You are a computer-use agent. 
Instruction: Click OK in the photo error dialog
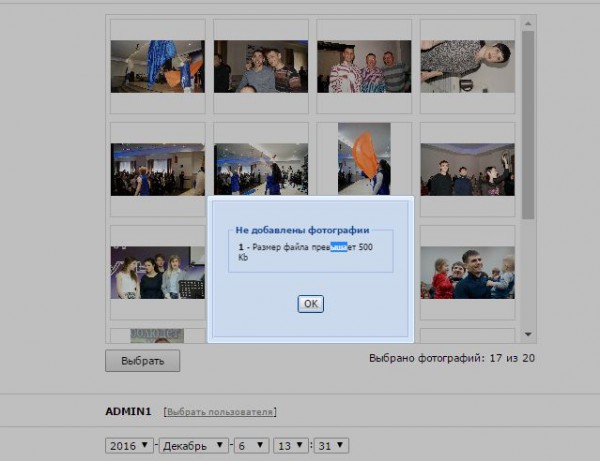[310, 304]
